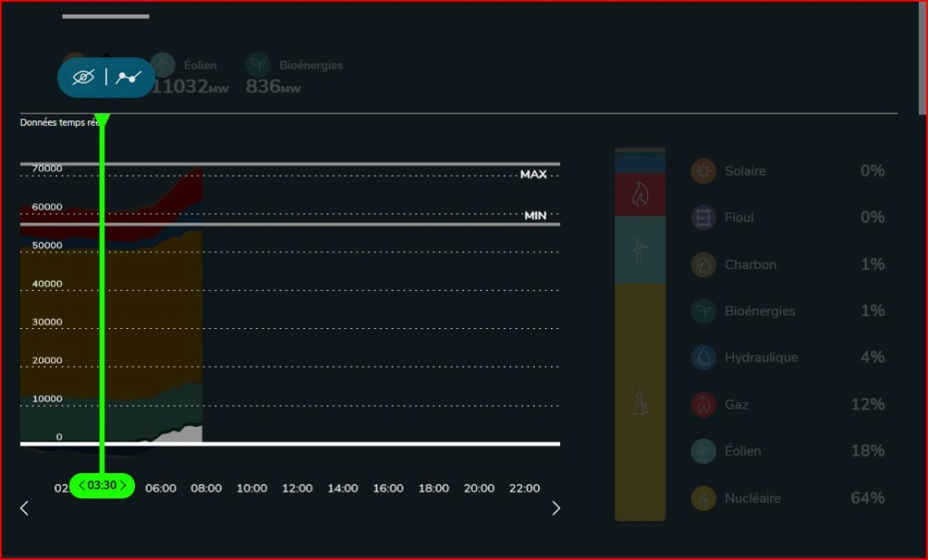This screenshot has height=560, width=928.
Task: Click the MAX line label
Action: (533, 175)
